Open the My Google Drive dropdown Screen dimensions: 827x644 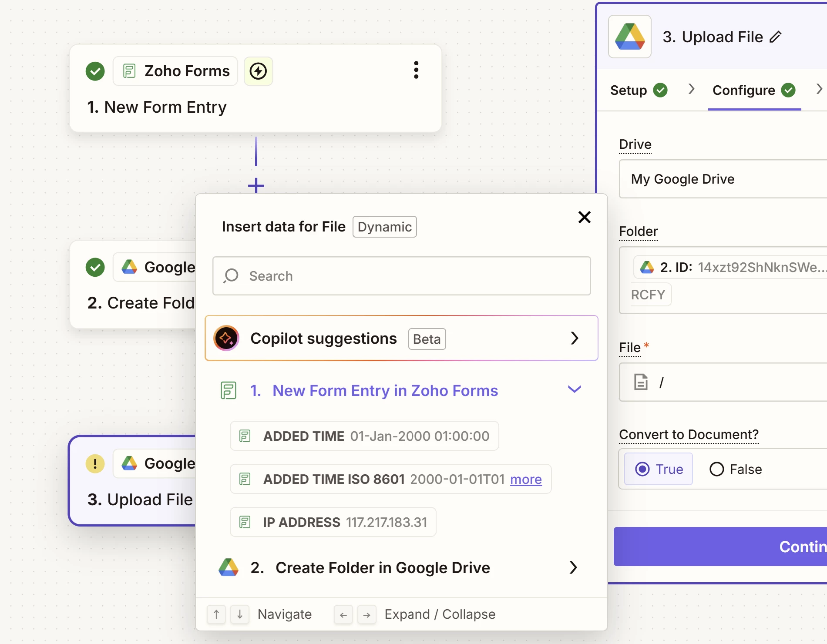(x=723, y=179)
